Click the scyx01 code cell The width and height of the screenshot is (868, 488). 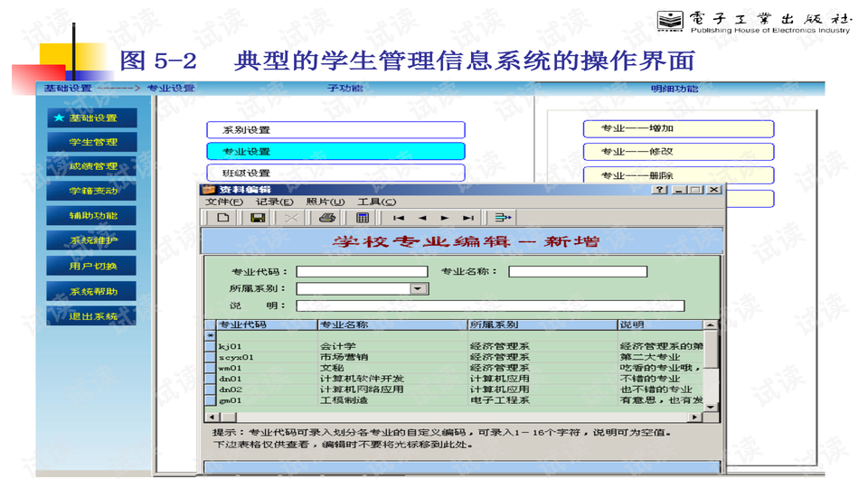[267, 358]
